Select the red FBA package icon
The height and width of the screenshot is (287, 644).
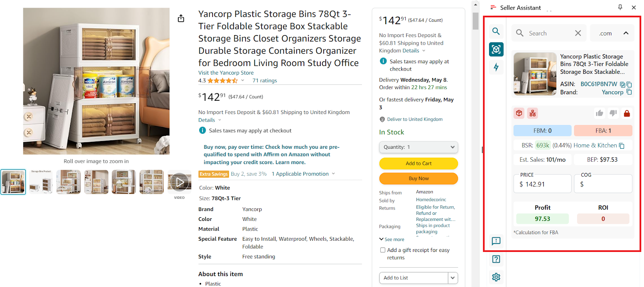pyautogui.click(x=519, y=113)
